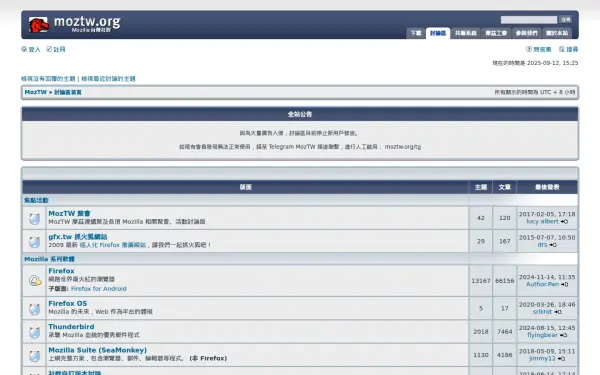View profile of user flyingbear
Screen dimensions: 600x375
click(x=542, y=335)
